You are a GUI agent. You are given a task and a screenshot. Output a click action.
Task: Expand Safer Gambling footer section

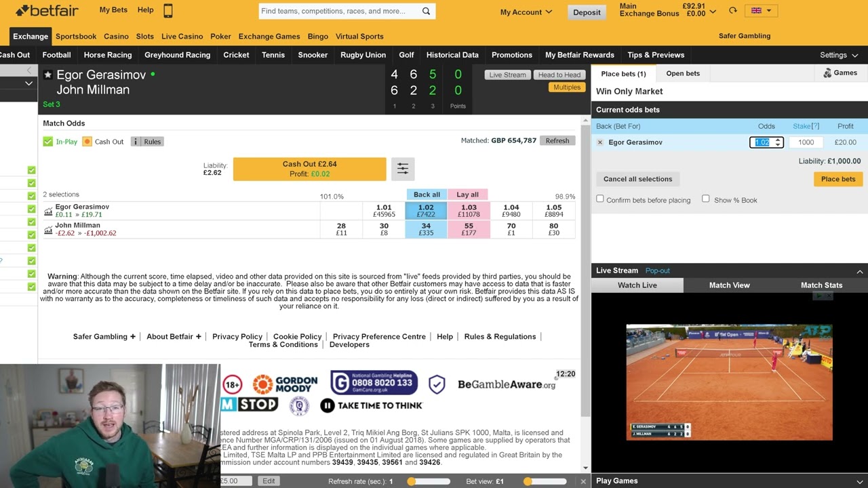104,337
